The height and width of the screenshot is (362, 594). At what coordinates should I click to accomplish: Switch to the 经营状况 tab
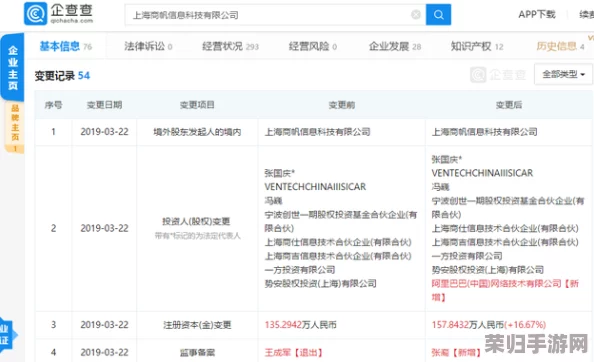click(230, 46)
